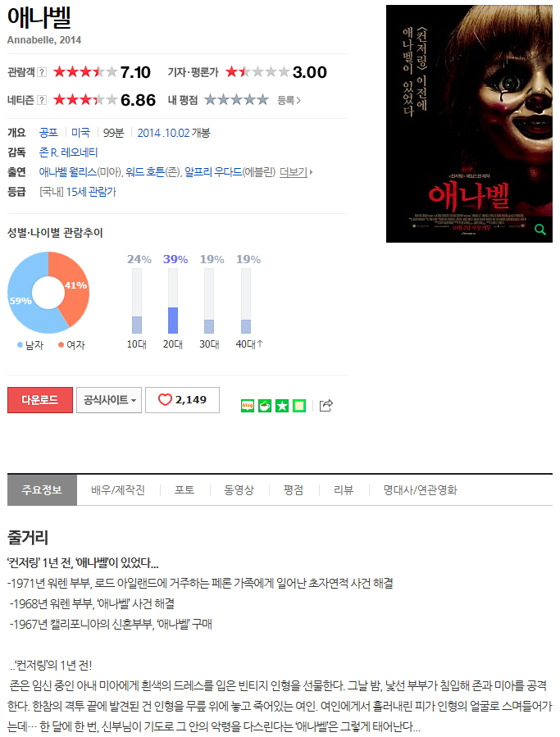
Task: Rate the movie on 내 평점 stars
Action: 236,100
